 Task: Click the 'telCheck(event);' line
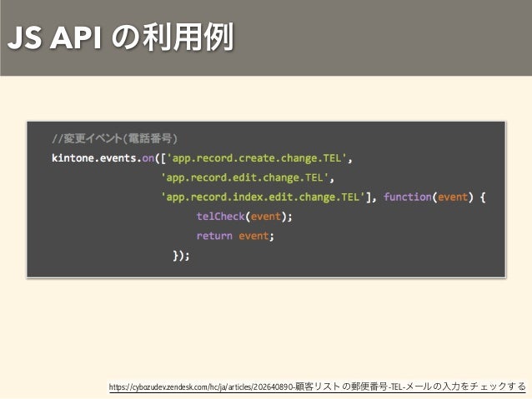[x=244, y=217]
